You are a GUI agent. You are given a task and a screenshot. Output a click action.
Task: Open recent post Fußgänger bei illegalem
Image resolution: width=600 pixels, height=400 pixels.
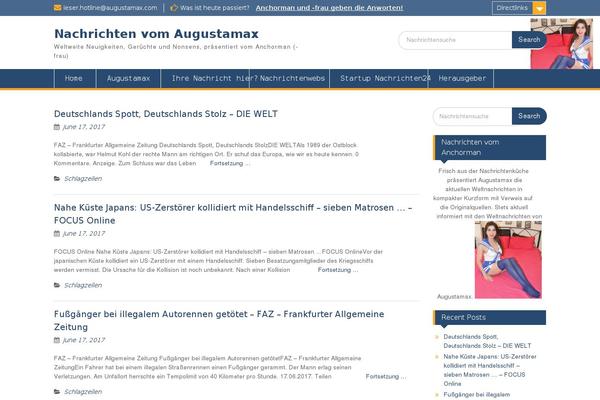tap(477, 395)
